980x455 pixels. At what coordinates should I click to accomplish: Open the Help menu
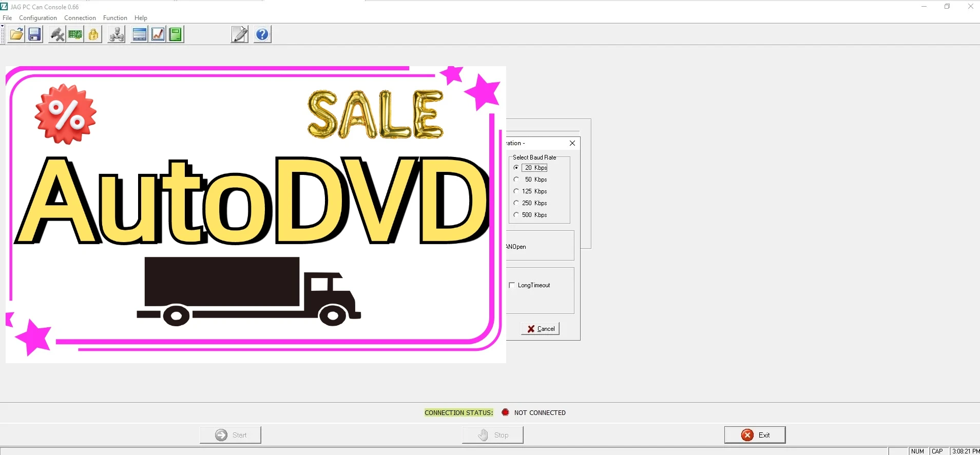pyautogui.click(x=141, y=18)
